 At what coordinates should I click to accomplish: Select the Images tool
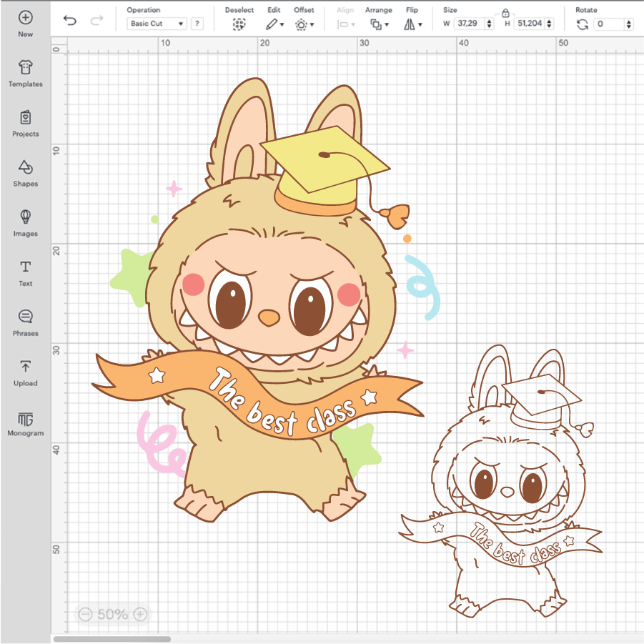coord(25,222)
